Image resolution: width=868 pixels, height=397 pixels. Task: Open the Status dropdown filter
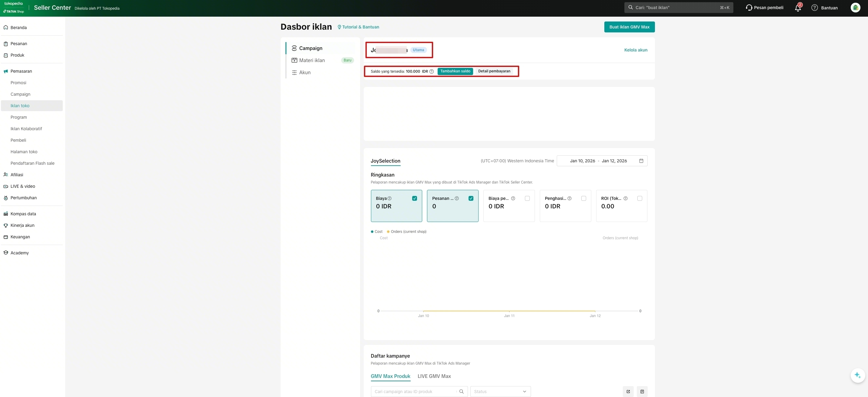pyautogui.click(x=500, y=391)
